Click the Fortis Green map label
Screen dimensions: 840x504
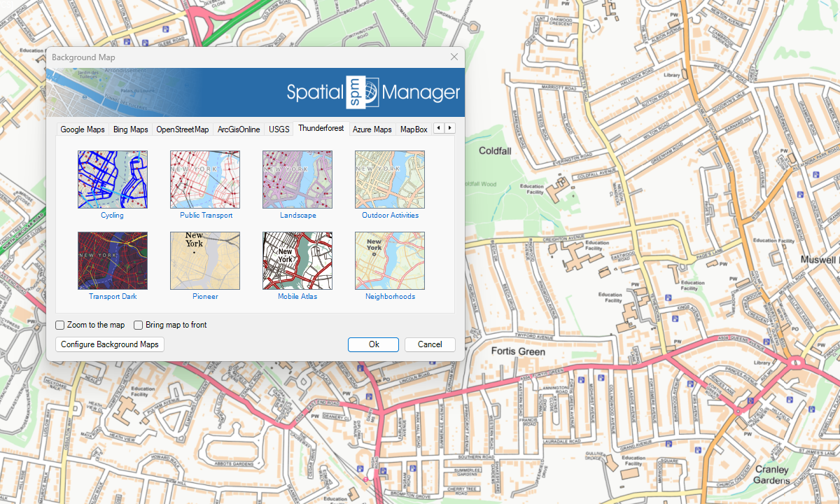(518, 351)
